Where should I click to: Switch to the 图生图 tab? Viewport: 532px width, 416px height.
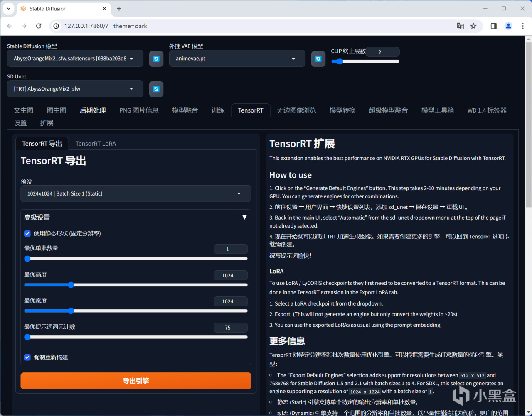(57, 110)
